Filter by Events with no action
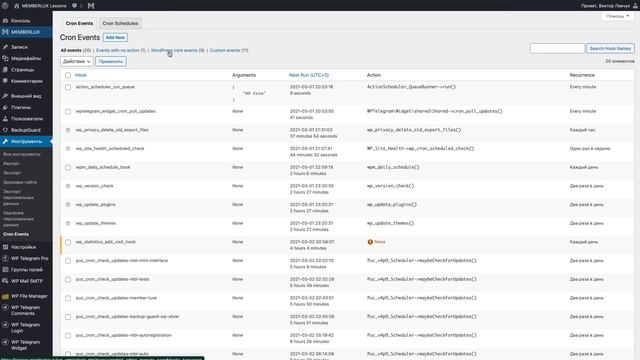 click(x=121, y=50)
